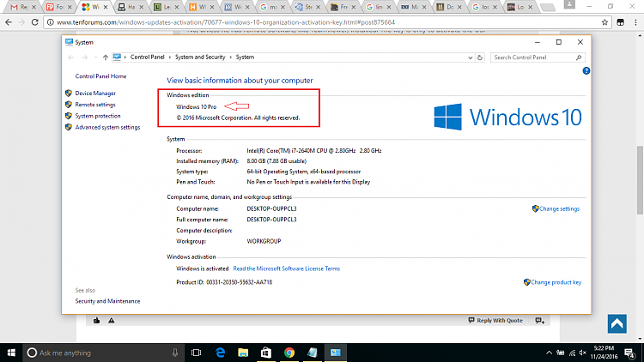This screenshot has height=362, width=644.
Task: Click the extension icon beside the bookmark star
Action: click(620, 22)
